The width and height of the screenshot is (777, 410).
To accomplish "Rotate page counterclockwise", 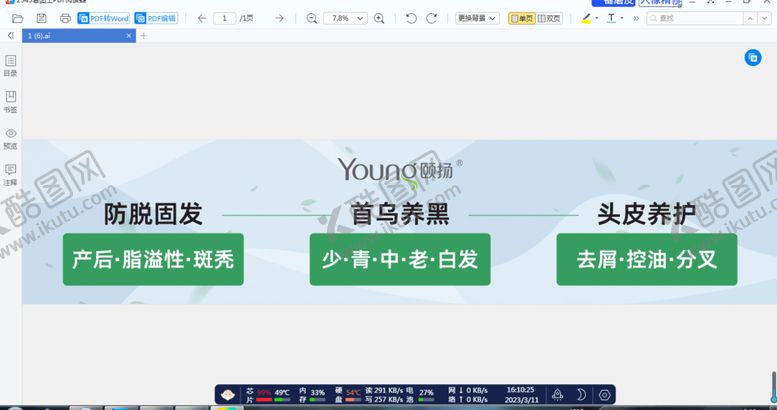I will point(411,18).
